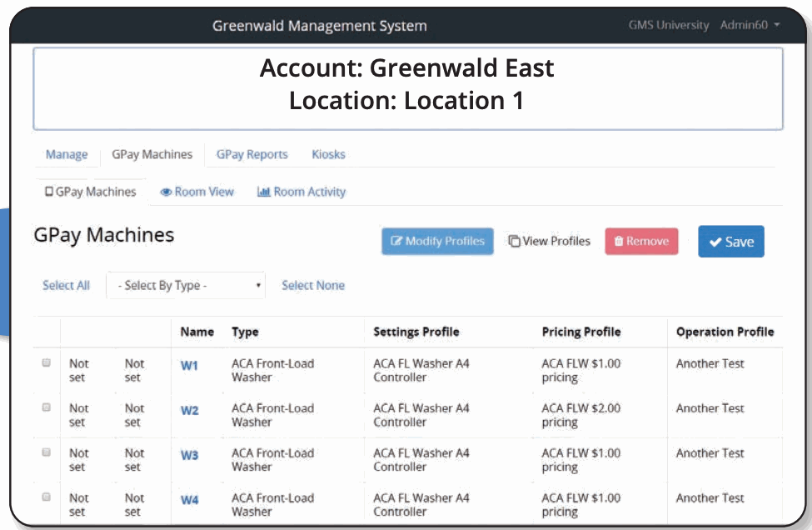Click the Settings Profile column header

point(416,332)
